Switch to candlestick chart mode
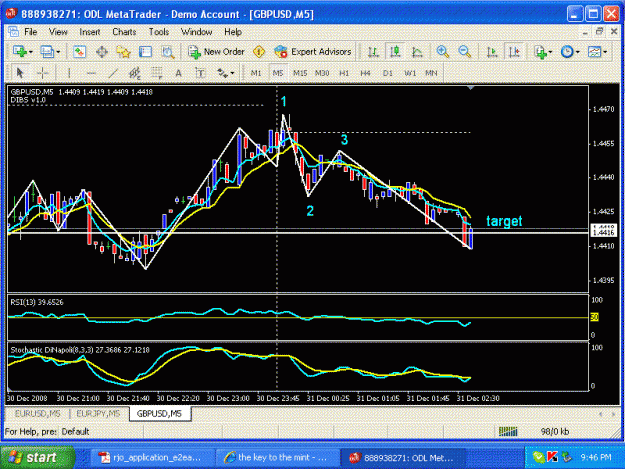The width and height of the screenshot is (625, 469). (x=395, y=51)
